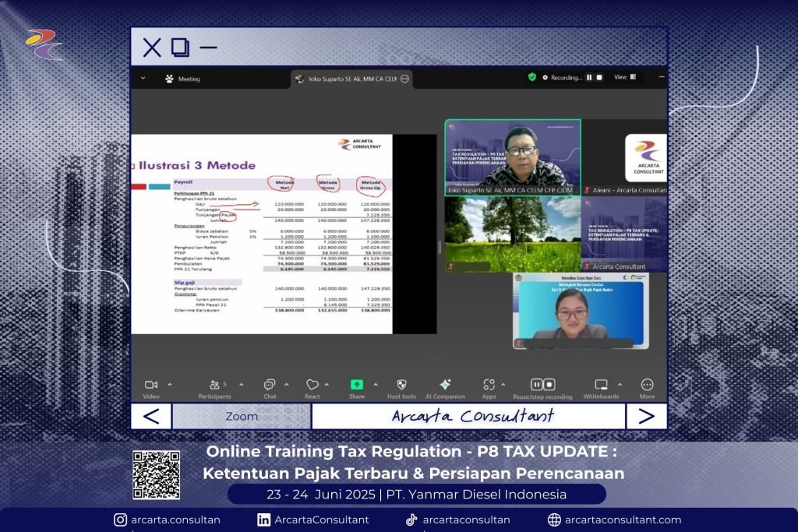
Task: Click the green Share screen icon
Action: (356, 385)
